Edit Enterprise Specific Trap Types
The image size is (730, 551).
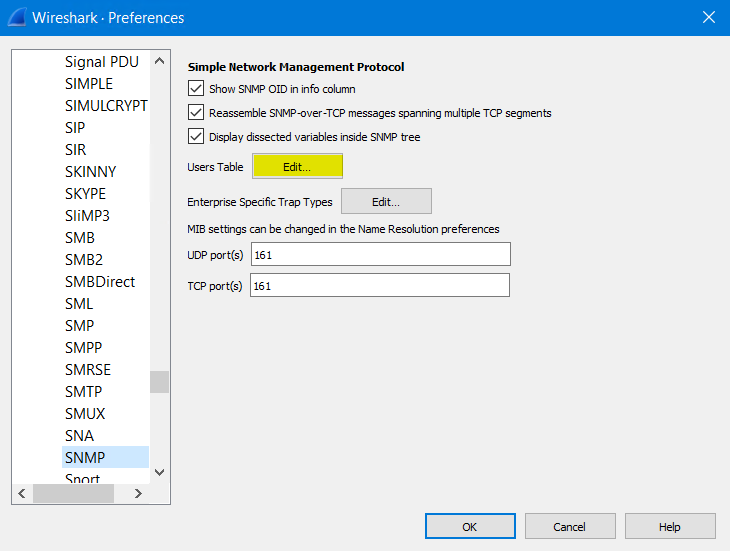coord(386,201)
